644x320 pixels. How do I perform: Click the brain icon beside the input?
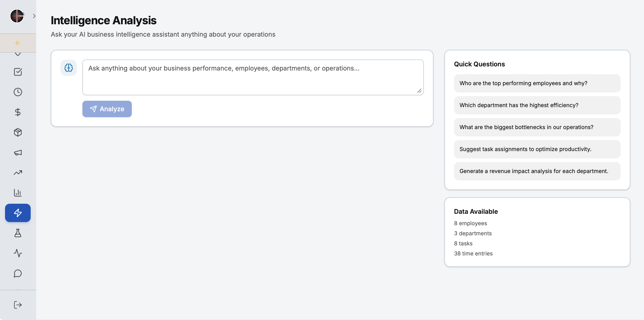(x=68, y=68)
